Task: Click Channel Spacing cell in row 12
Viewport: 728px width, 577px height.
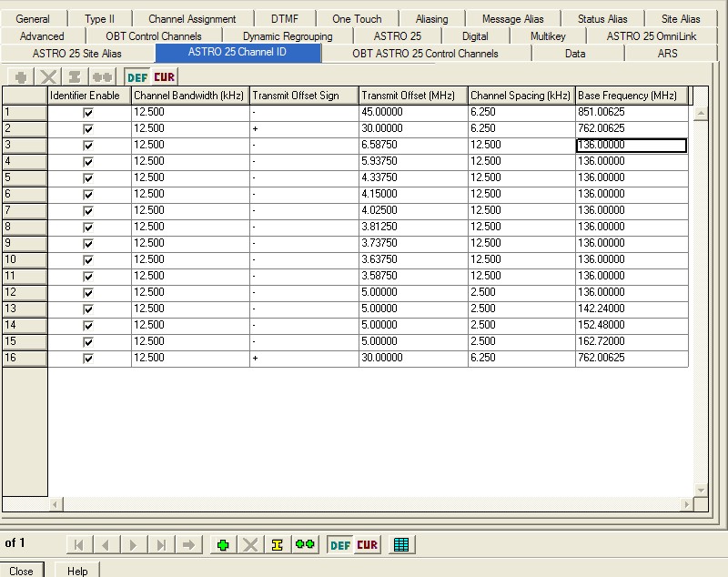Action: (x=521, y=292)
